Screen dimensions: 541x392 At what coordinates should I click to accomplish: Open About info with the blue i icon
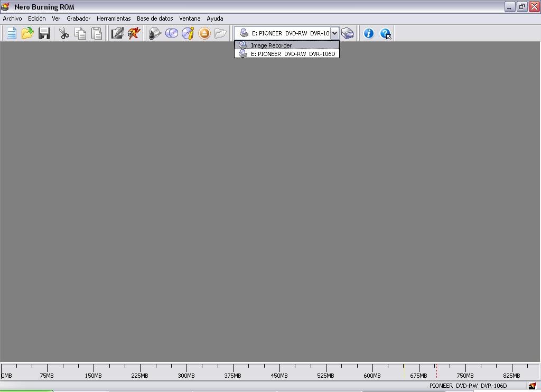point(368,33)
